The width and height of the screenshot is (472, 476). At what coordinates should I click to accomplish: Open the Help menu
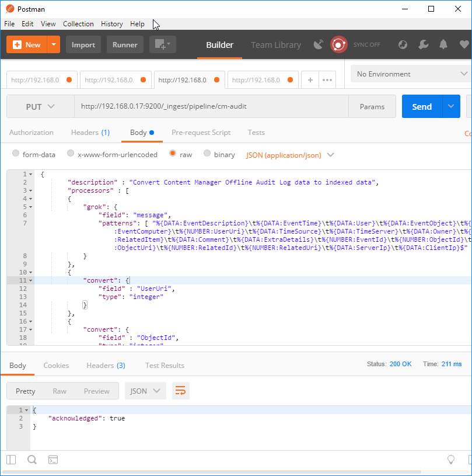click(137, 24)
